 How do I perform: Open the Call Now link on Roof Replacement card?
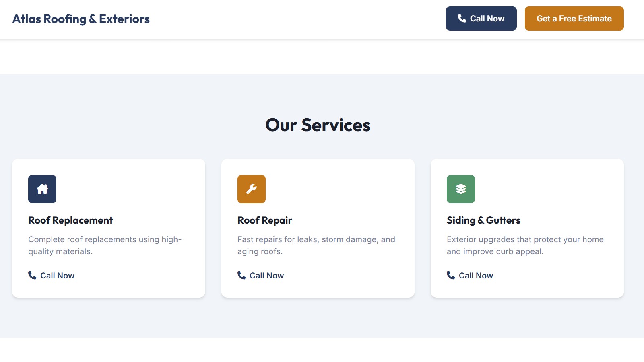click(x=57, y=276)
